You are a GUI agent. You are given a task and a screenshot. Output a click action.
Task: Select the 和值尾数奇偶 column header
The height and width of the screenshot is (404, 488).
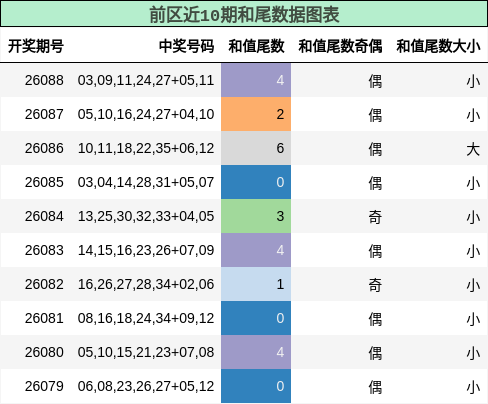(340, 46)
